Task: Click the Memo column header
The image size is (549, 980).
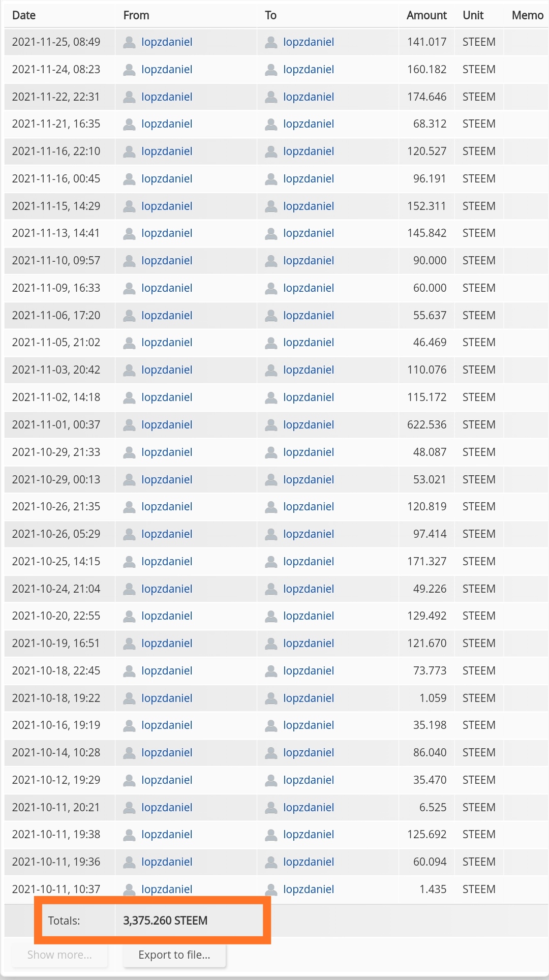Action: tap(528, 15)
